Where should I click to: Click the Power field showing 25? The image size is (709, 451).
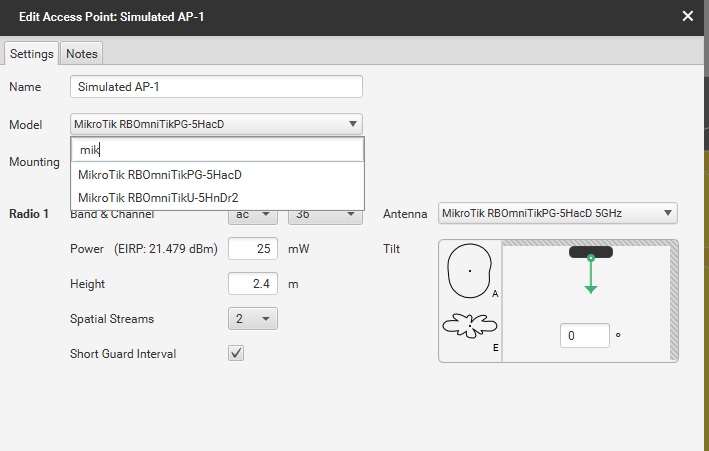pyautogui.click(x=253, y=248)
